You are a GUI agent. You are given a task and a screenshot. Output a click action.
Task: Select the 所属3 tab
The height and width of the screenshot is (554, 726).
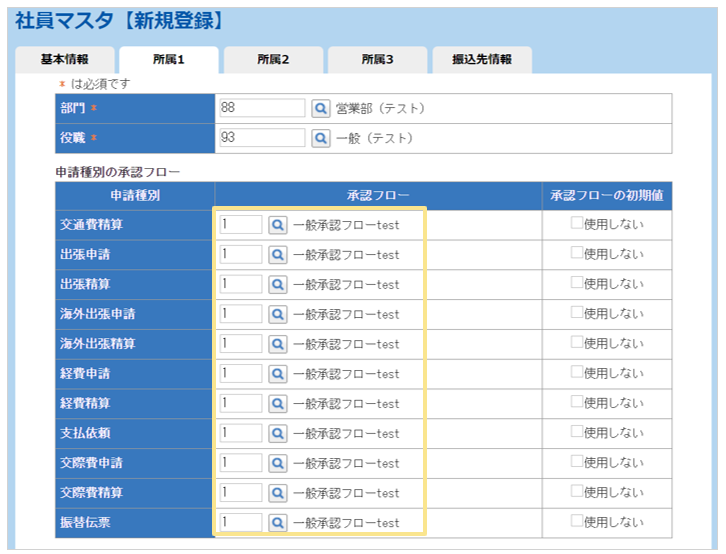(377, 60)
